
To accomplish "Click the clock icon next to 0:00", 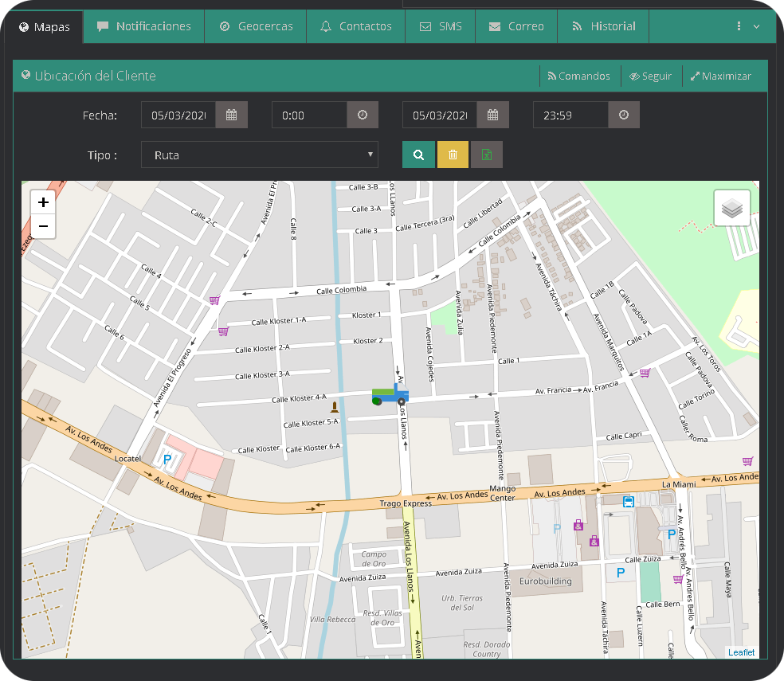I will 363,114.
